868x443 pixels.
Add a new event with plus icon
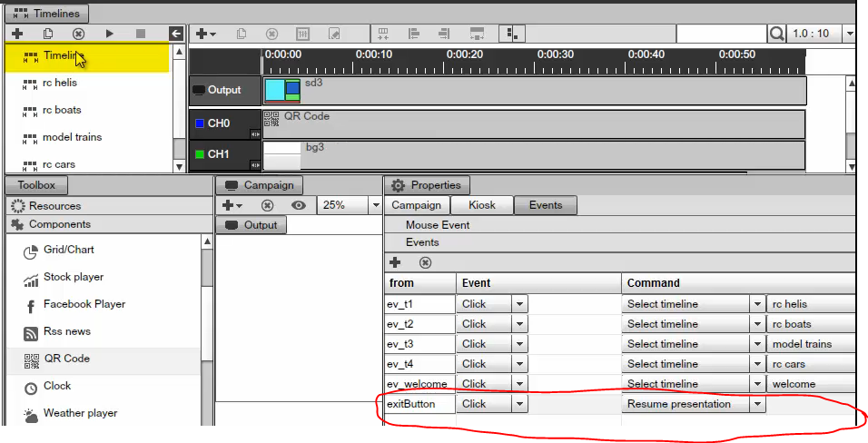point(395,262)
